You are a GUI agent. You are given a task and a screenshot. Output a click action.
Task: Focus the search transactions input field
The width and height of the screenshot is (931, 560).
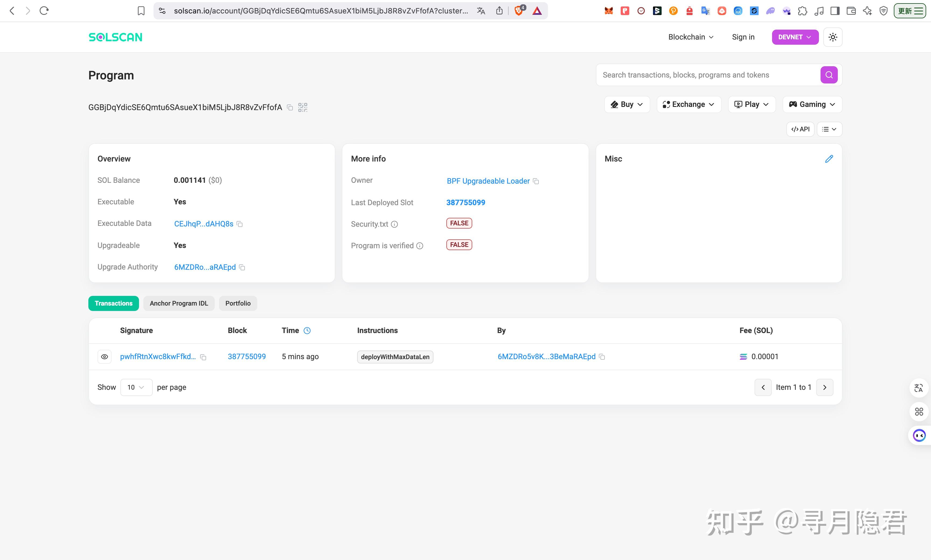(708, 75)
